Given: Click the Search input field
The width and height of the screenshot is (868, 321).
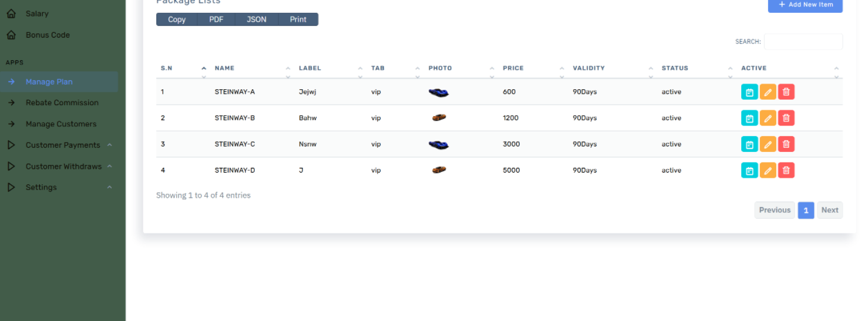Looking at the screenshot, I should coord(803,42).
